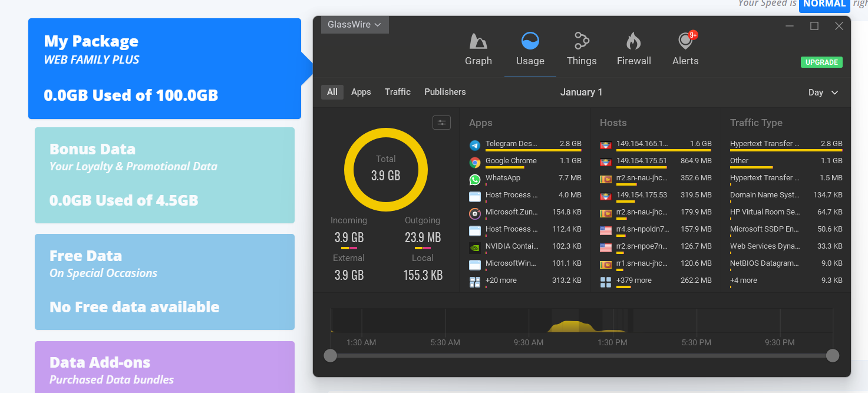This screenshot has height=393, width=868.
Task: Click the Incoming 3.9 GB value
Action: click(x=349, y=237)
